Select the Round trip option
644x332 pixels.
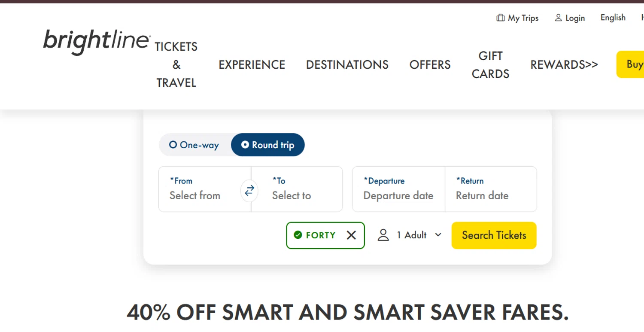(x=268, y=145)
